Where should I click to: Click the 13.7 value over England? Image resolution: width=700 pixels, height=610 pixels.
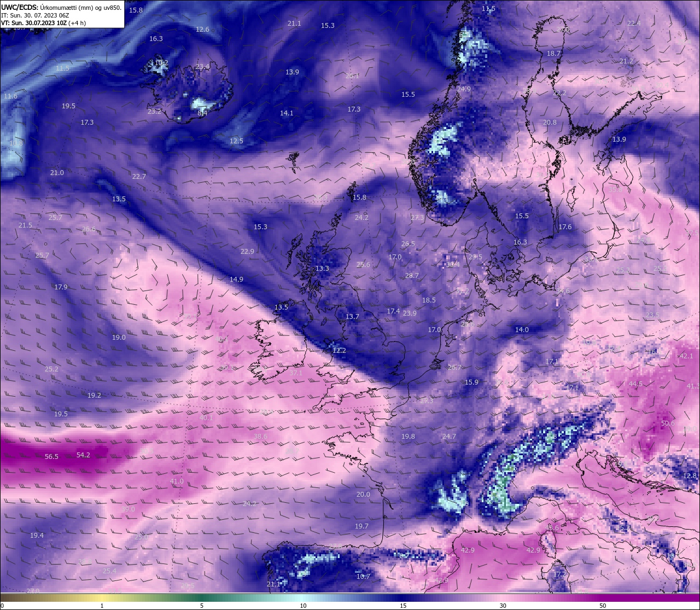click(352, 317)
